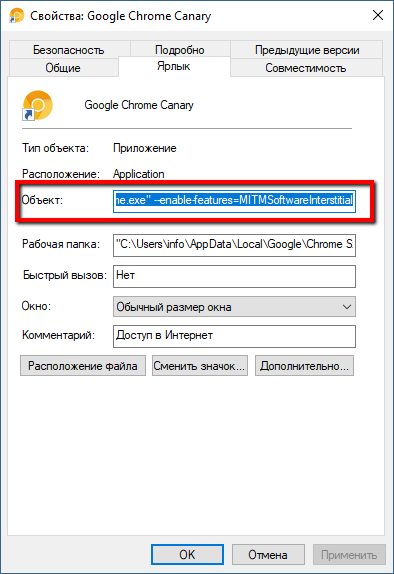The height and width of the screenshot is (574, 394).
Task: Click the Объект label
Action: (x=42, y=200)
